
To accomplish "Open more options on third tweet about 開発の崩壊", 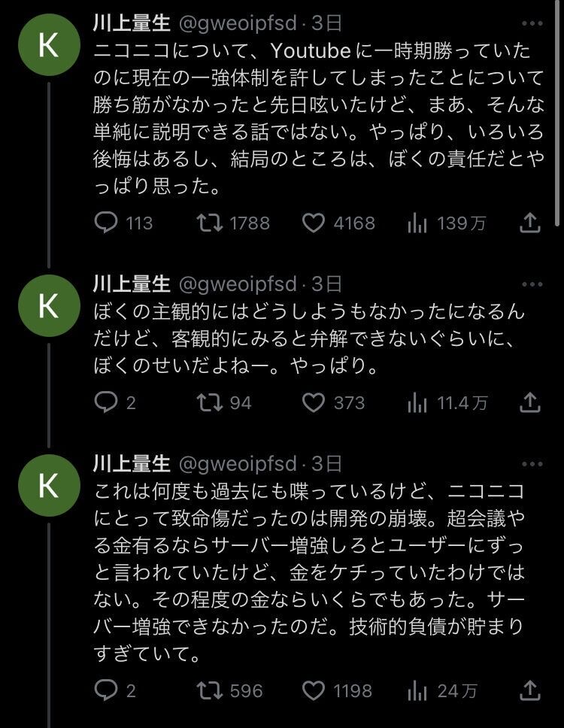I will [x=532, y=464].
